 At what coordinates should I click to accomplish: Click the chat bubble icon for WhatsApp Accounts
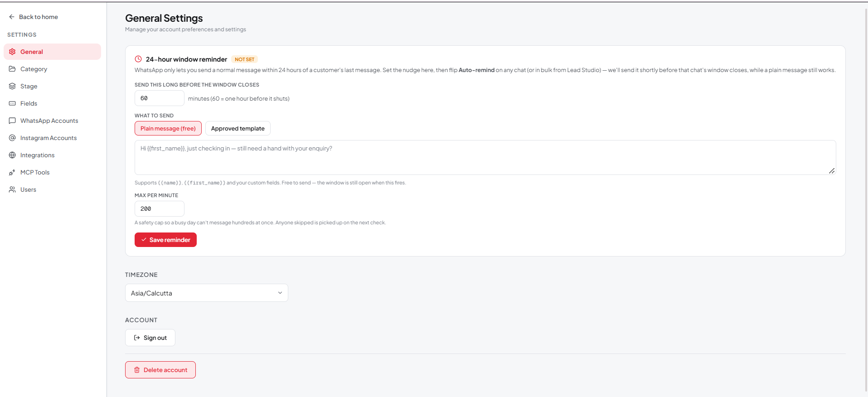point(12,121)
